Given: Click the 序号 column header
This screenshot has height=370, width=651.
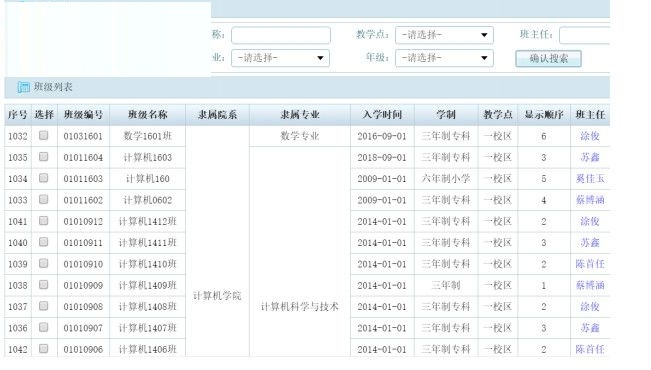Looking at the screenshot, I should (x=17, y=115).
